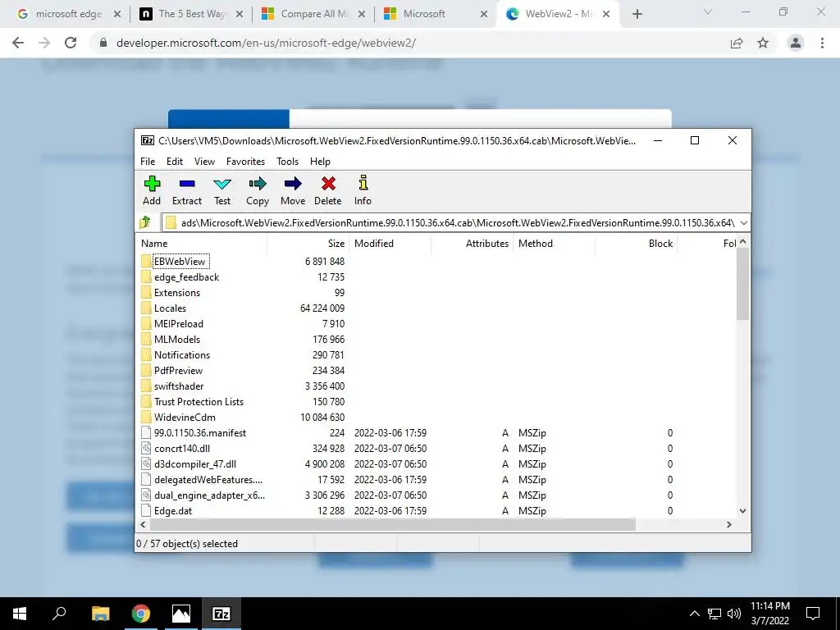Sort by Method column header

pos(555,243)
